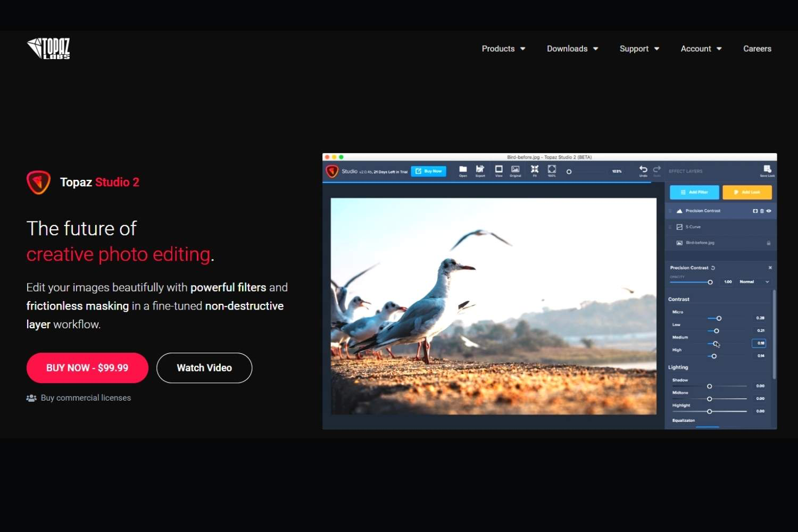
Task: Click the macOS green maximize dot
Action: (x=342, y=157)
